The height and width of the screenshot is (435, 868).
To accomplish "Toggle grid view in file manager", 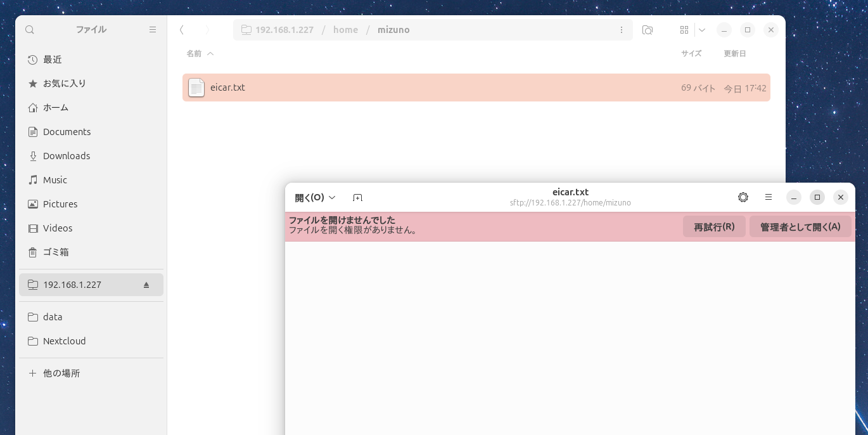I will tap(684, 30).
